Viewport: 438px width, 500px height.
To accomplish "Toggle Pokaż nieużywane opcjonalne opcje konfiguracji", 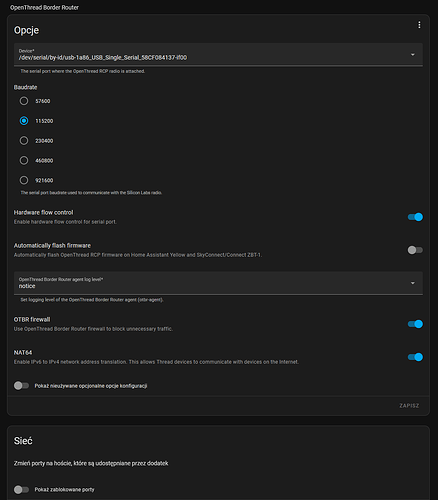I will [x=21, y=386].
